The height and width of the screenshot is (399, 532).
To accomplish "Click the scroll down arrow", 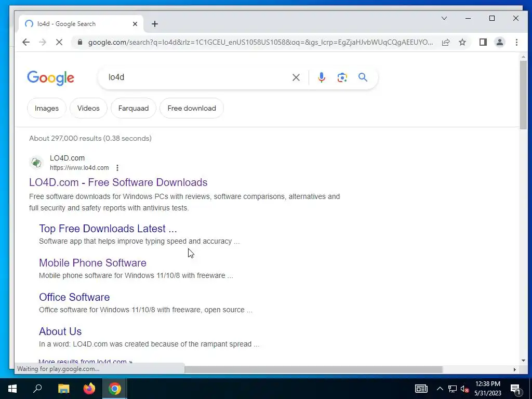I will click(x=523, y=361).
